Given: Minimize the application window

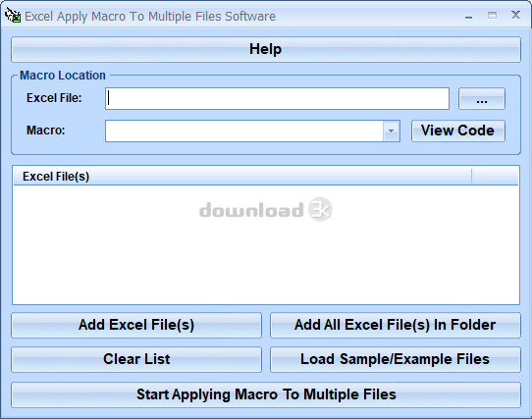Looking at the screenshot, I should pyautogui.click(x=468, y=16).
